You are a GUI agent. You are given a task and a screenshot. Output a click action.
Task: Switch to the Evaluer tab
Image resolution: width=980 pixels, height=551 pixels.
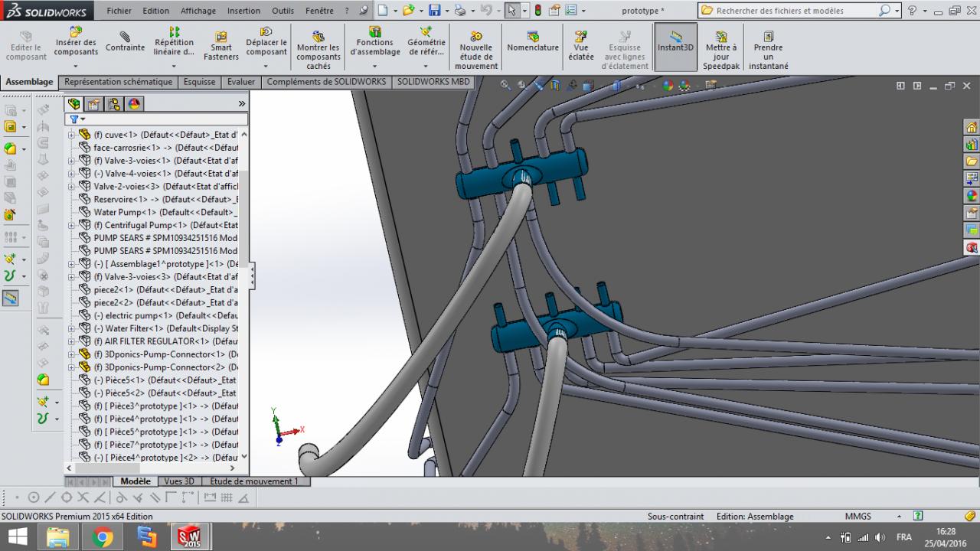click(240, 82)
